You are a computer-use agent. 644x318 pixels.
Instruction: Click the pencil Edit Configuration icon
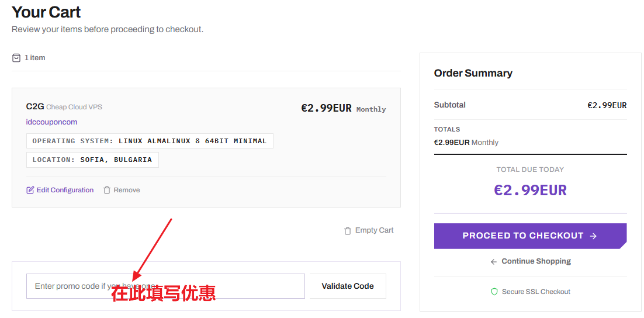30,190
